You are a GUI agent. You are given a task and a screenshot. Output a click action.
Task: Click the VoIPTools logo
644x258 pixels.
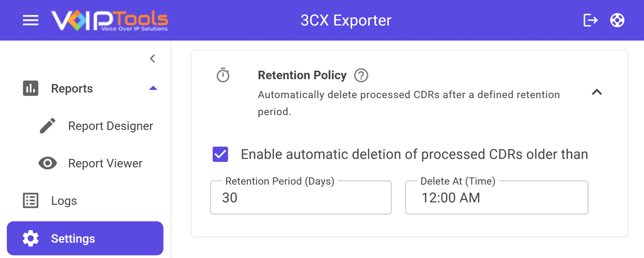tap(109, 20)
